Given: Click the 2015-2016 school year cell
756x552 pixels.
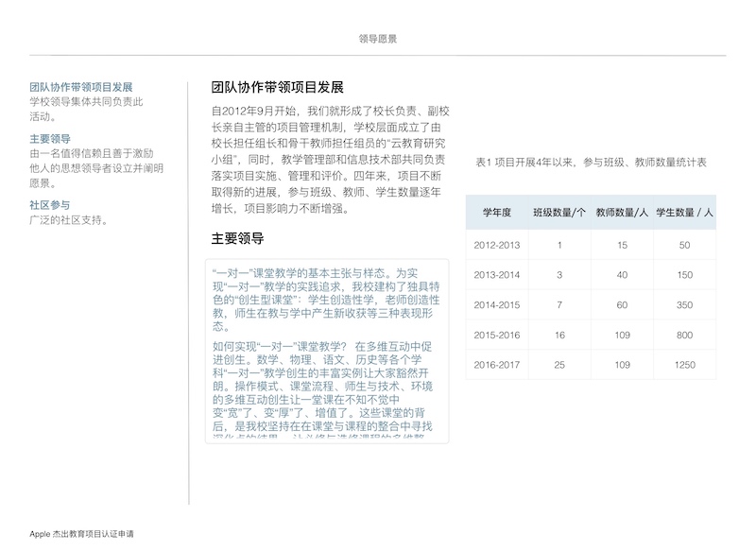Looking at the screenshot, I should click(496, 336).
